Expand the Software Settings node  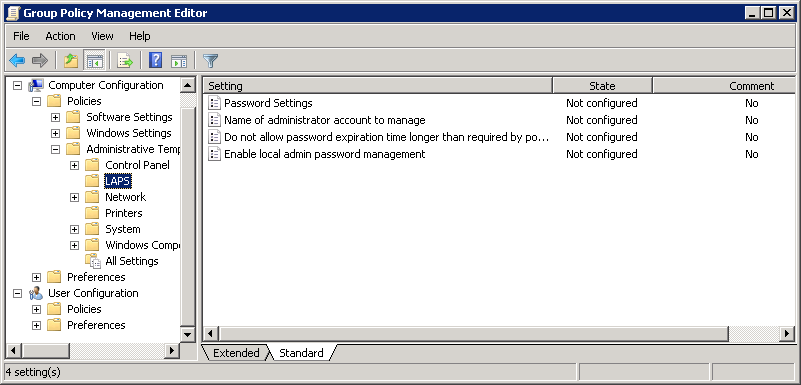(x=55, y=117)
